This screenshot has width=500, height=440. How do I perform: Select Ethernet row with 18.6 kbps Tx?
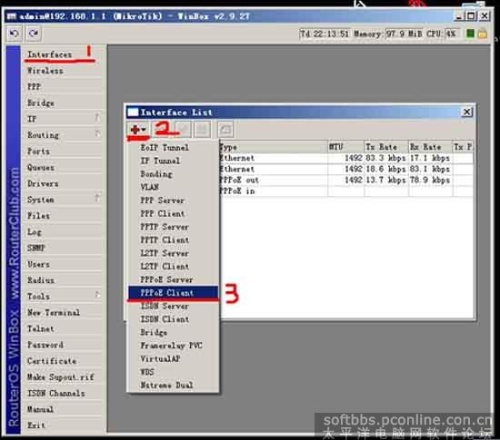click(346, 169)
